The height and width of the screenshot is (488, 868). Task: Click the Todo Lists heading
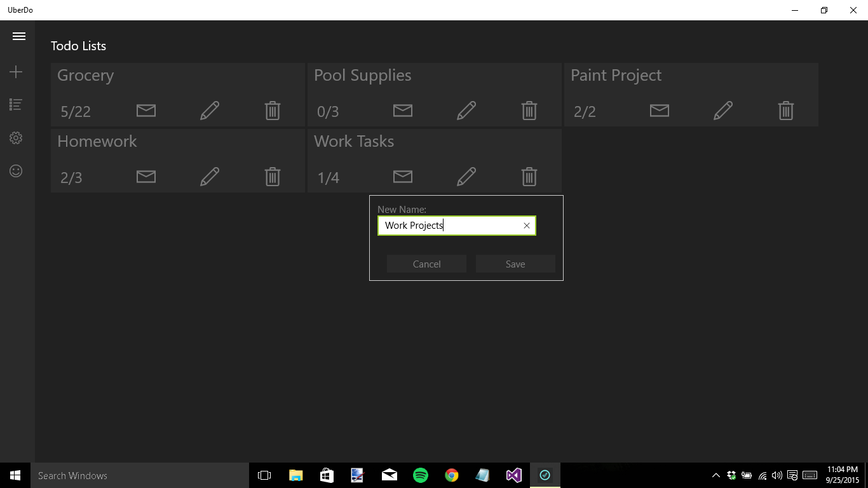[78, 46]
